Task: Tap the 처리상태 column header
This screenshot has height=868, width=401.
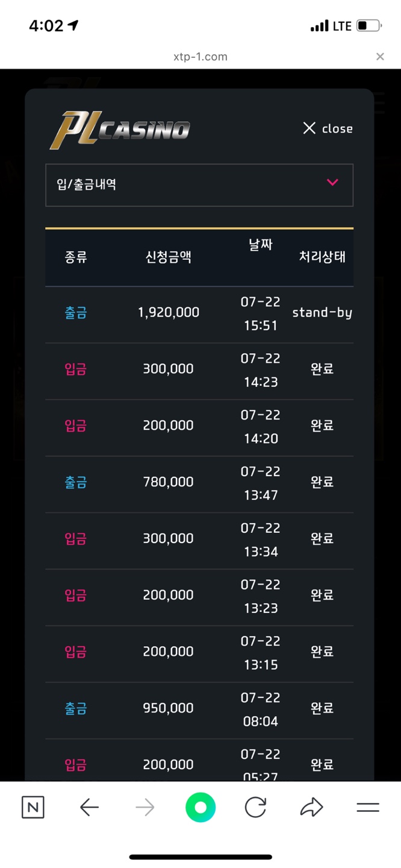Action: pos(322,256)
